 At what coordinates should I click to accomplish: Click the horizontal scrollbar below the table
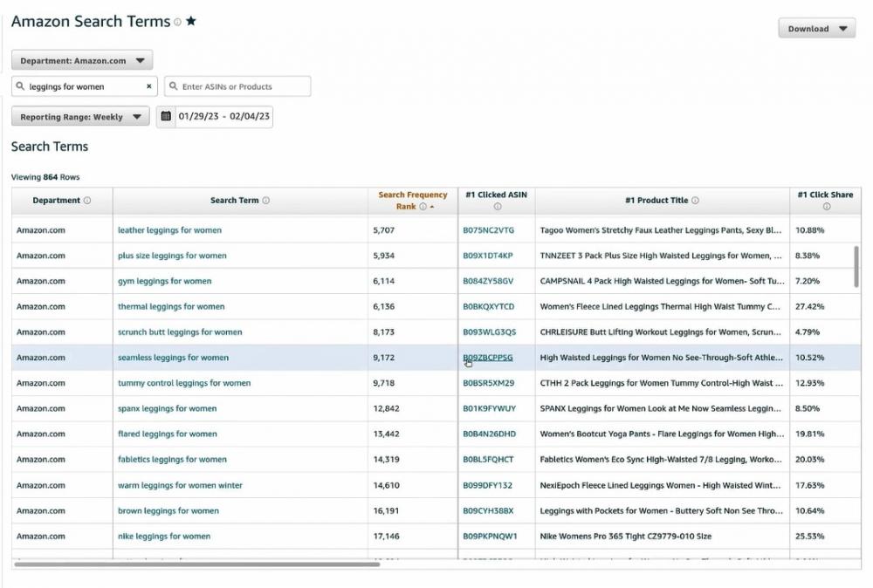197,564
